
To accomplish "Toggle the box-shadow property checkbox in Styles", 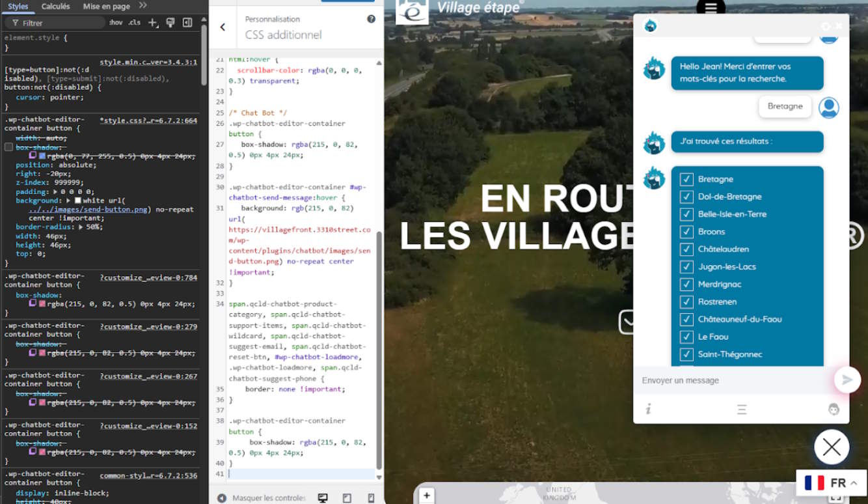I will click(8, 147).
